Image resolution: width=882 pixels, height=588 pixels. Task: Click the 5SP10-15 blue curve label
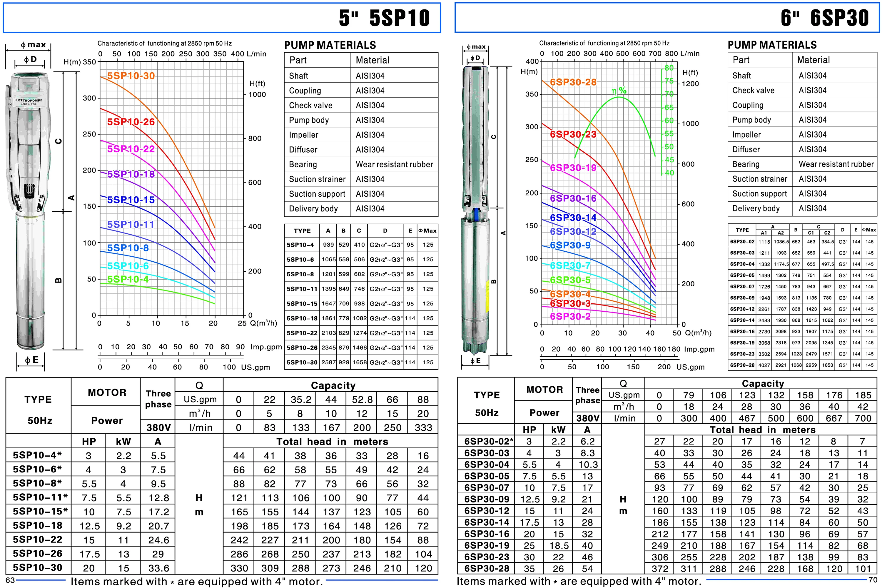coord(131,200)
